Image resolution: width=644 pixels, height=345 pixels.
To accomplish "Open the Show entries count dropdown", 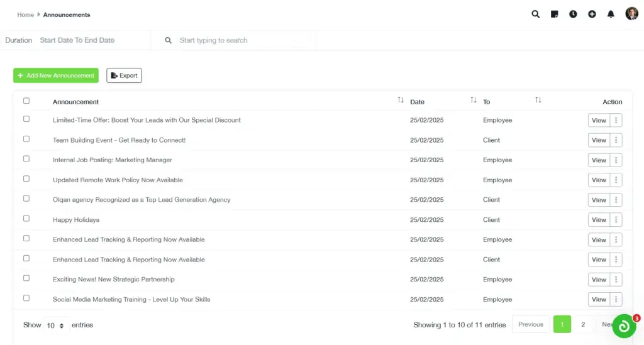I will point(55,326).
